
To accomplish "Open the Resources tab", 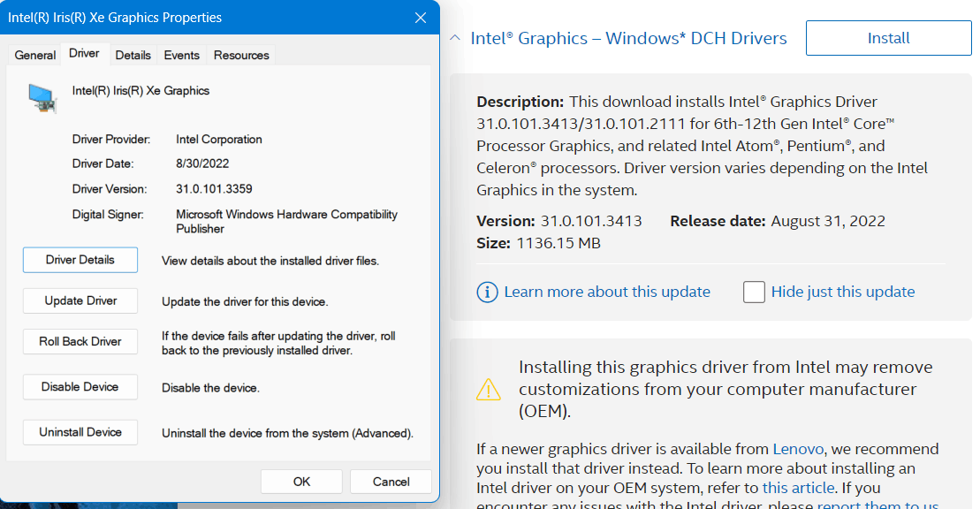I will click(x=241, y=55).
